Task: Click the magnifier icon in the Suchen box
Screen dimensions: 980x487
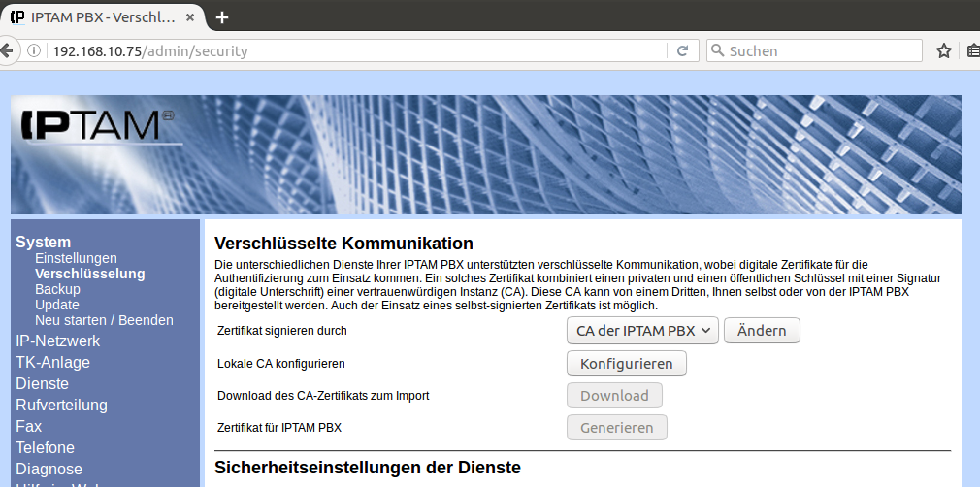Action: pos(717,51)
